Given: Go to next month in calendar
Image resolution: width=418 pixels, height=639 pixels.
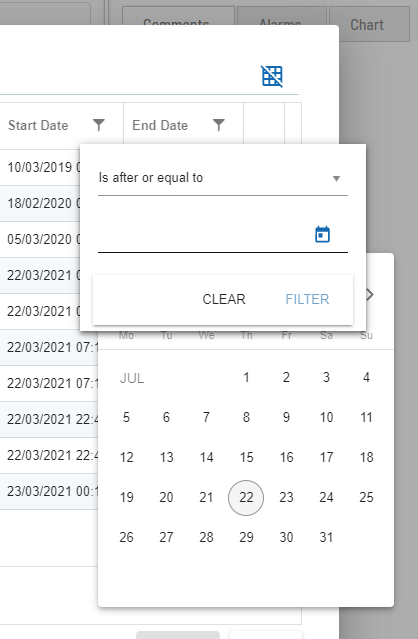Looking at the screenshot, I should [x=370, y=295].
